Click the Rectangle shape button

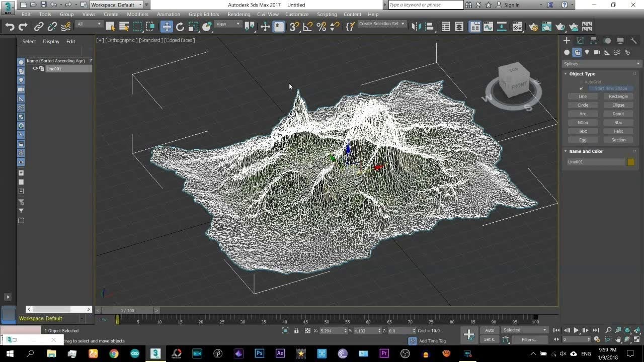point(618,97)
